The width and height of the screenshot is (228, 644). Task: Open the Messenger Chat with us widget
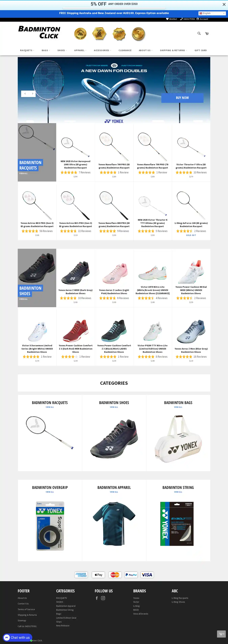coord(17,637)
